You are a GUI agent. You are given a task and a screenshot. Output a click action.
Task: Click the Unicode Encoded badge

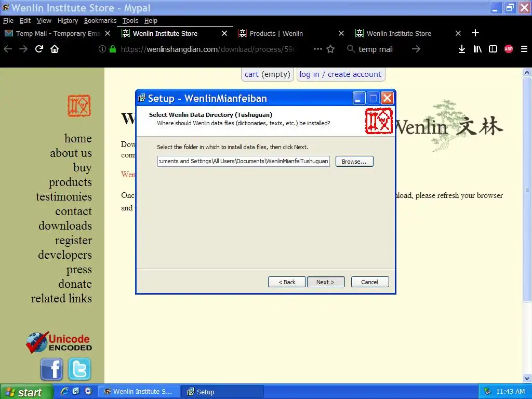coord(59,343)
